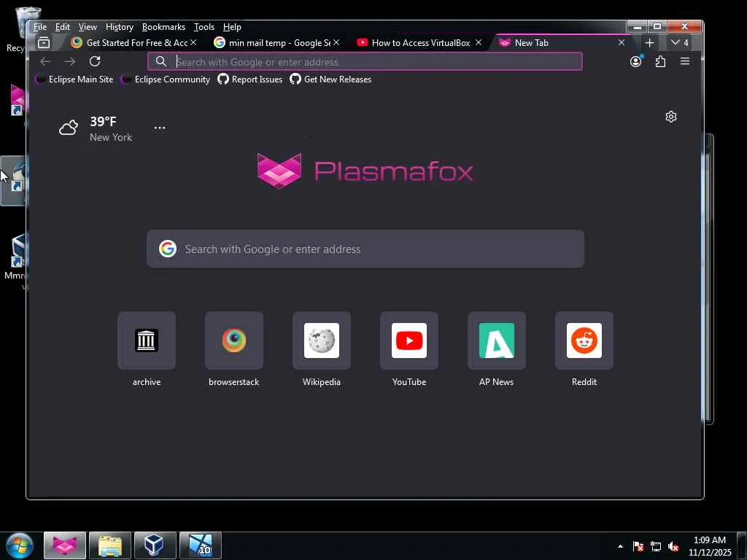
Task: Open Eclipse Community bookmark
Action: [x=166, y=79]
